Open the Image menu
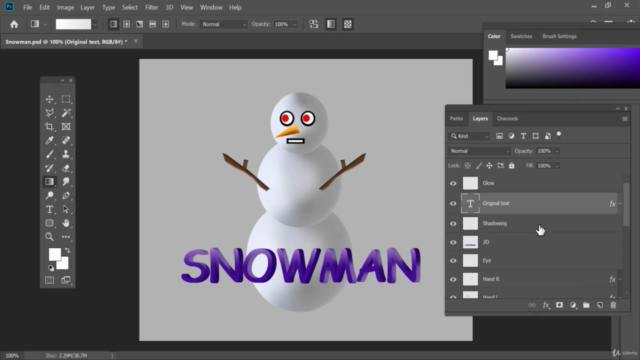 pyautogui.click(x=65, y=7)
